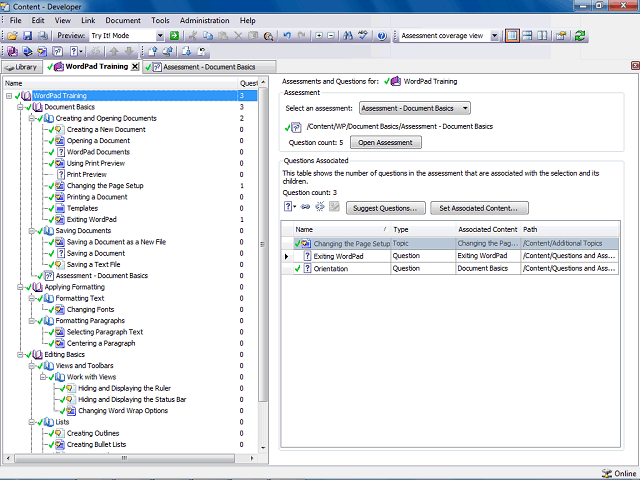Screen dimensions: 640x480
Task: Open the Select an assessment dropdown
Action: (x=415, y=108)
